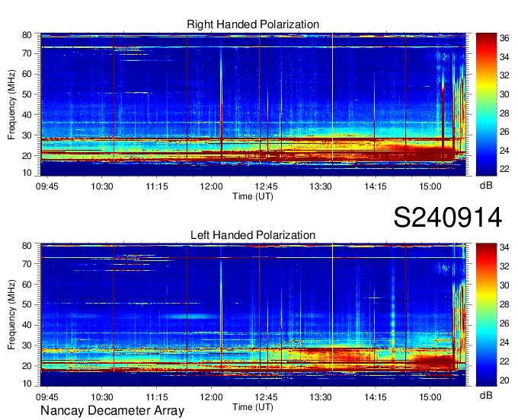Click the 10:30 time tick of Right Handed plot
The width and height of the screenshot is (518, 420).
point(102,186)
